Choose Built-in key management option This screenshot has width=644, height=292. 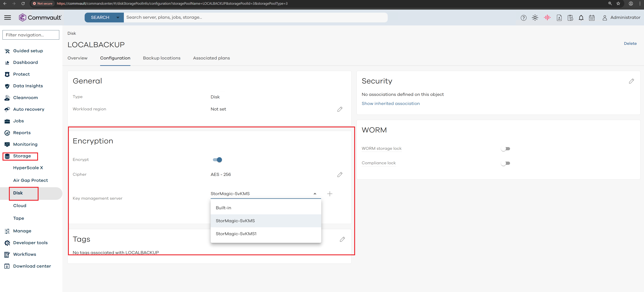[266, 208]
